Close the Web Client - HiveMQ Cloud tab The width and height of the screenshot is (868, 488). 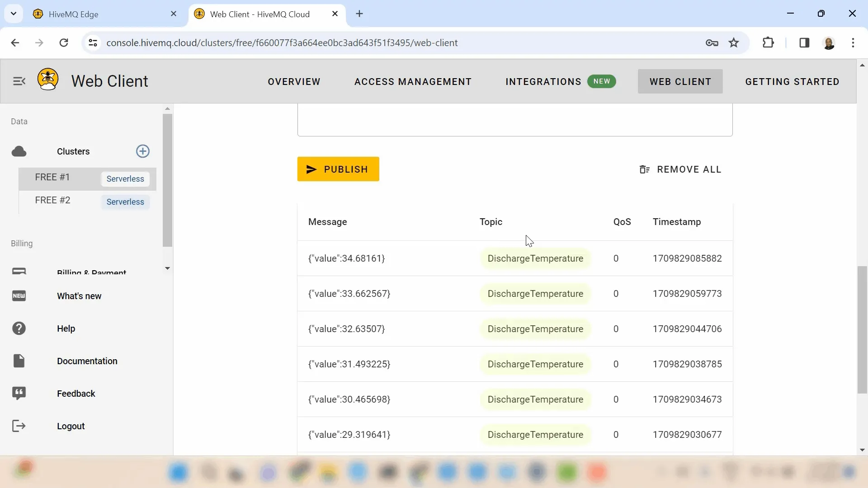(x=335, y=14)
